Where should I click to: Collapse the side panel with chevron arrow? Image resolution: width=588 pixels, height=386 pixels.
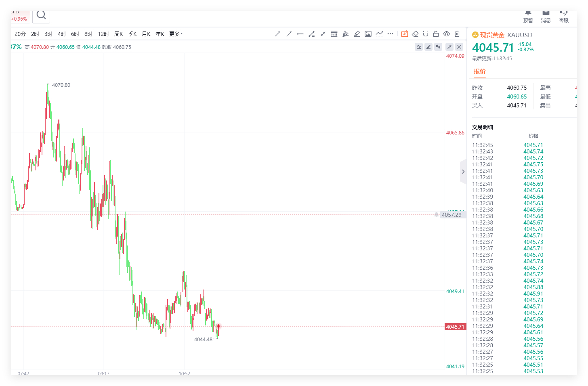click(x=463, y=172)
